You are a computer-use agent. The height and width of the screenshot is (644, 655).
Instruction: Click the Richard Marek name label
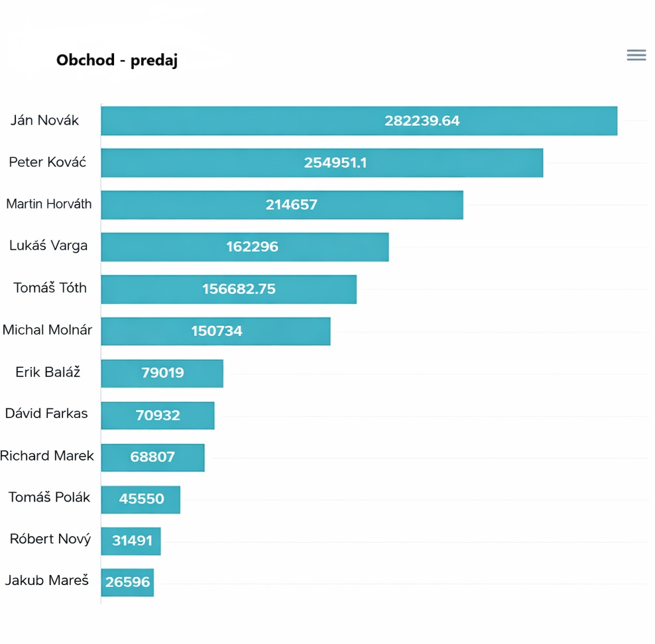[47, 456]
